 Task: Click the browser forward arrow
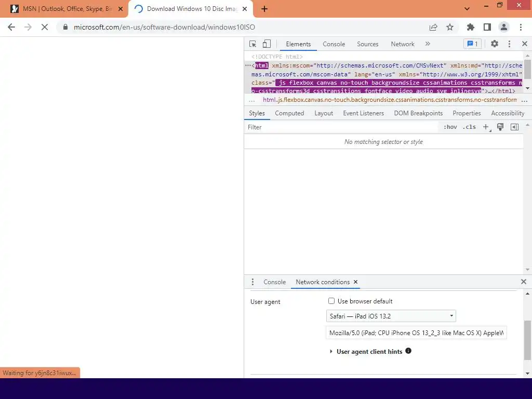pos(28,27)
